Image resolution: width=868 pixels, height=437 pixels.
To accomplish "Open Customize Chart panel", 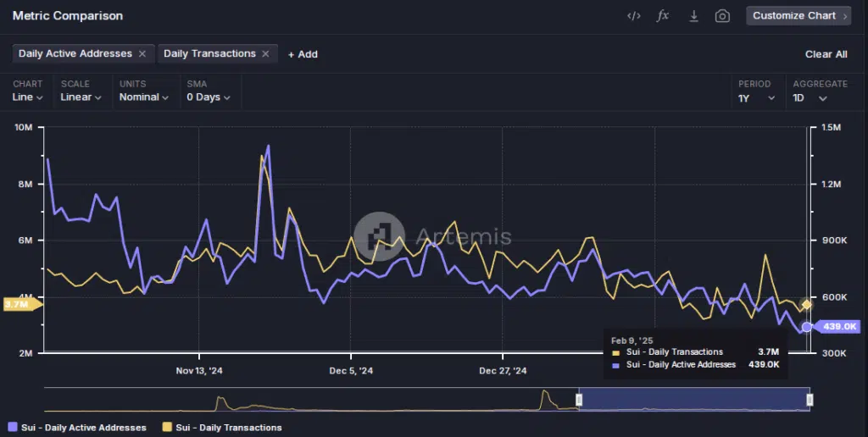I will tap(798, 15).
